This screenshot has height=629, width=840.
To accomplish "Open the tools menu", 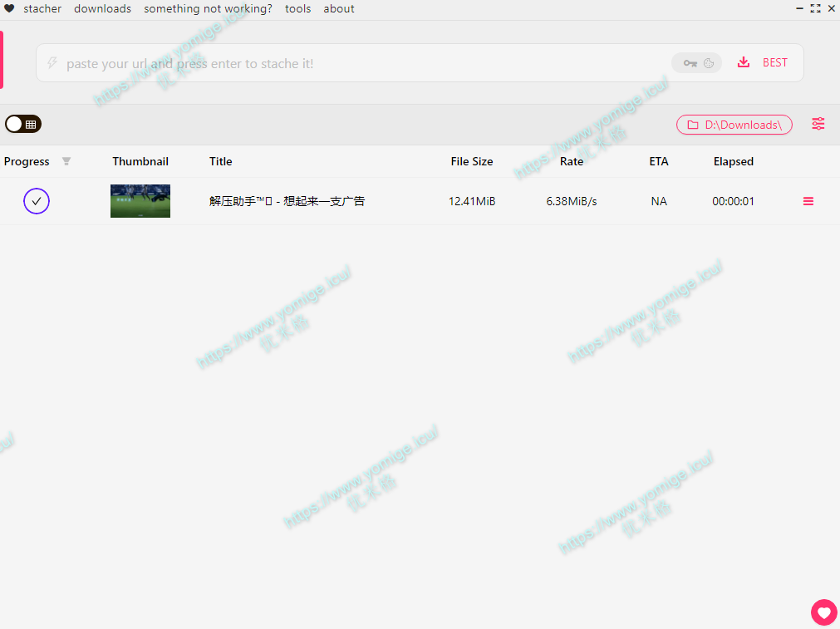I will click(297, 8).
